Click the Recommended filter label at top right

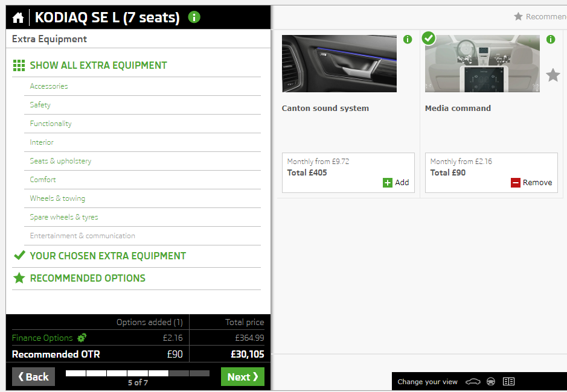tap(546, 17)
